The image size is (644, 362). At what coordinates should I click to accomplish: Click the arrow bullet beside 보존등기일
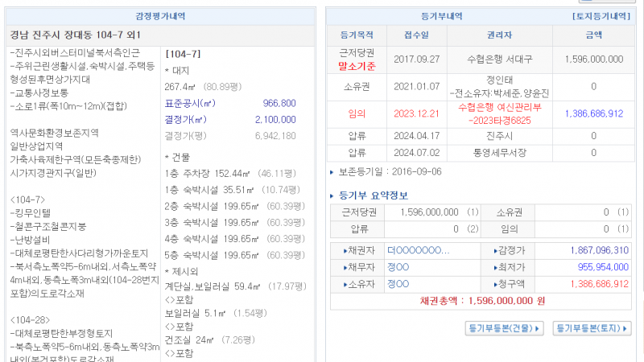click(x=332, y=171)
